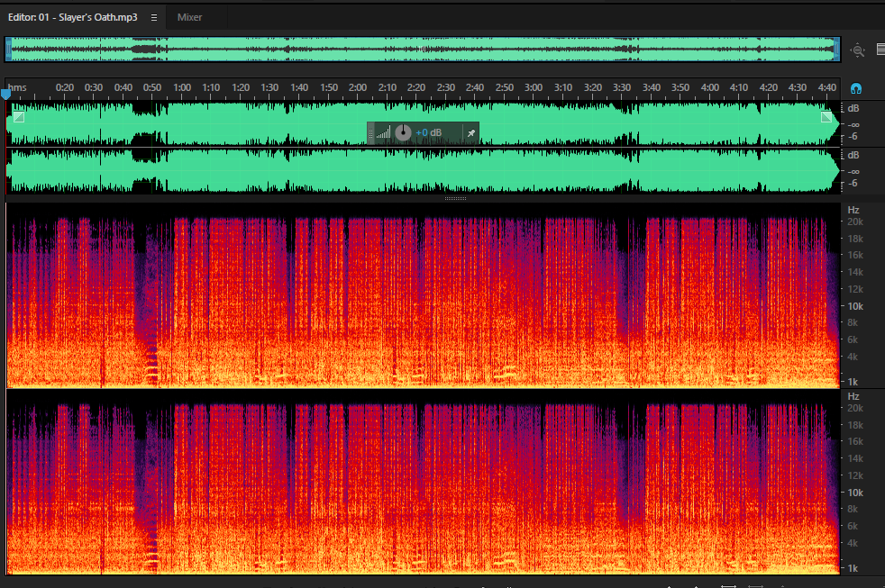Toggle the blue snapping magnet icon

(855, 88)
